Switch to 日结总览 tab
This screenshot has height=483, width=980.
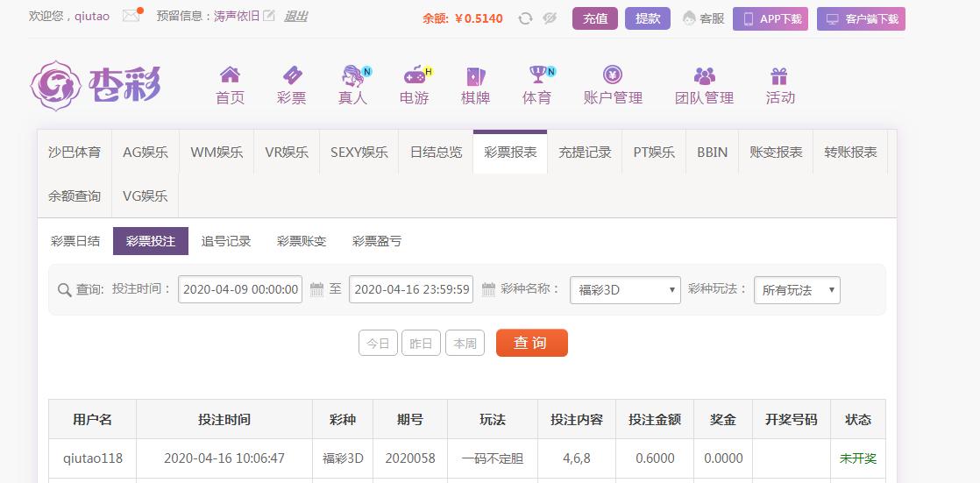437,152
